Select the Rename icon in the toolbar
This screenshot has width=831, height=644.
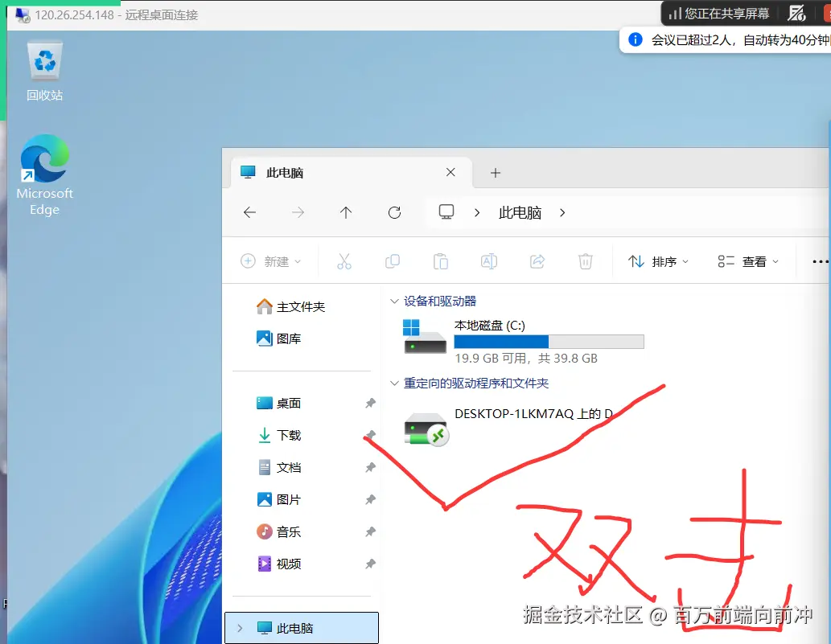[489, 261]
